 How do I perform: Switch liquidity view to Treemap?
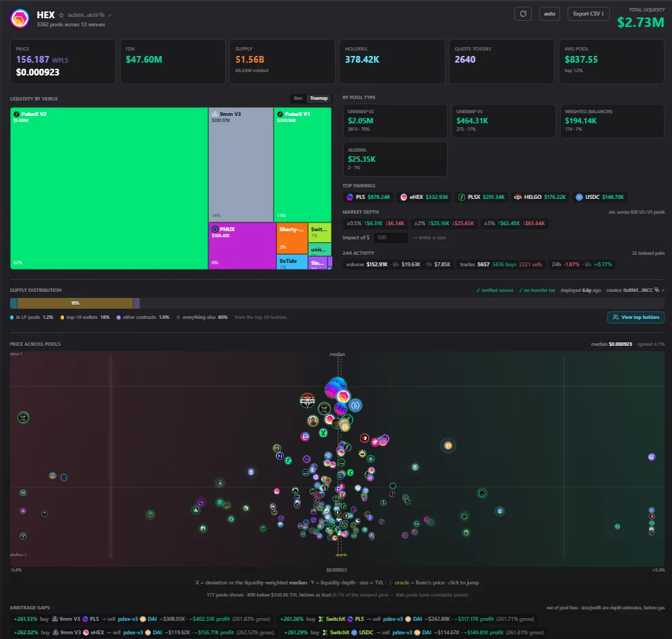coord(319,98)
